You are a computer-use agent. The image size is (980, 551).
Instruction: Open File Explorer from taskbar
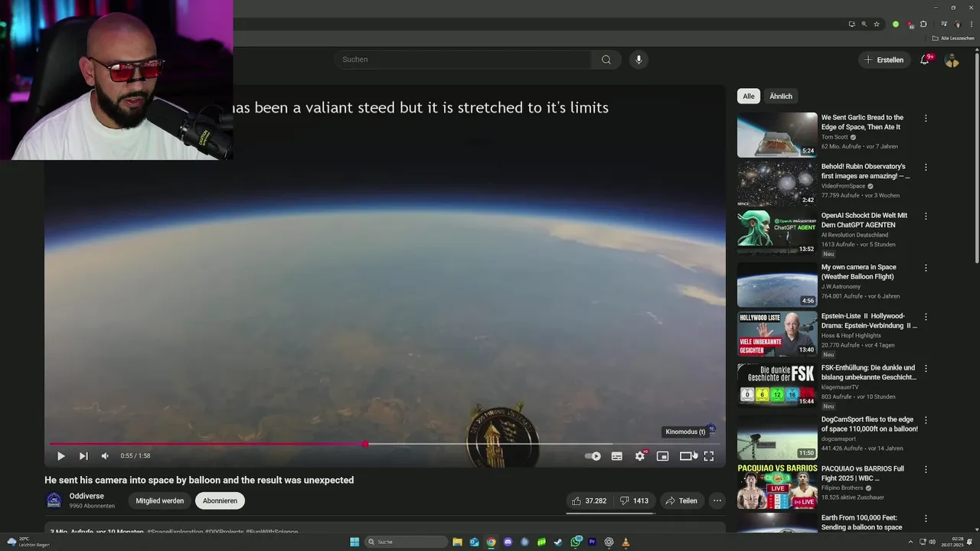pos(457,542)
